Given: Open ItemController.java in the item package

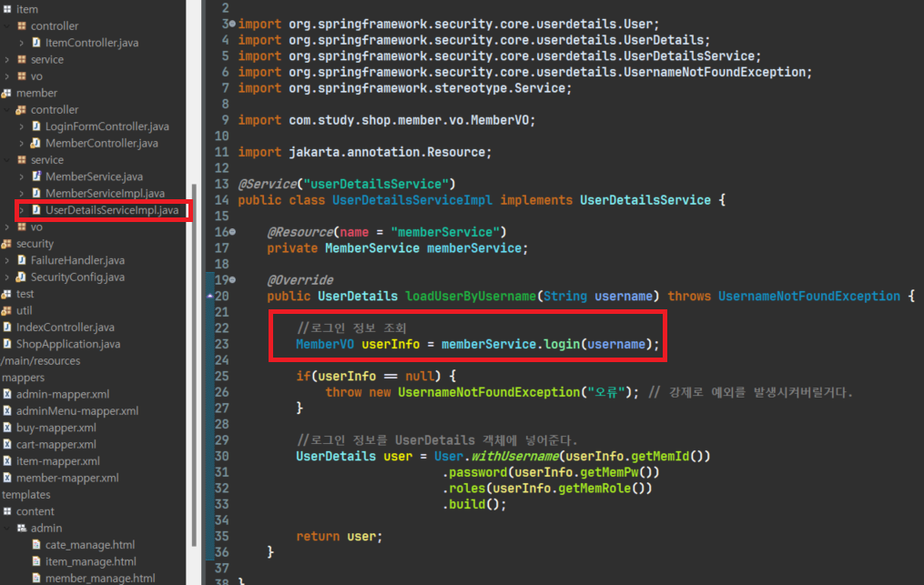Looking at the screenshot, I should 91,43.
